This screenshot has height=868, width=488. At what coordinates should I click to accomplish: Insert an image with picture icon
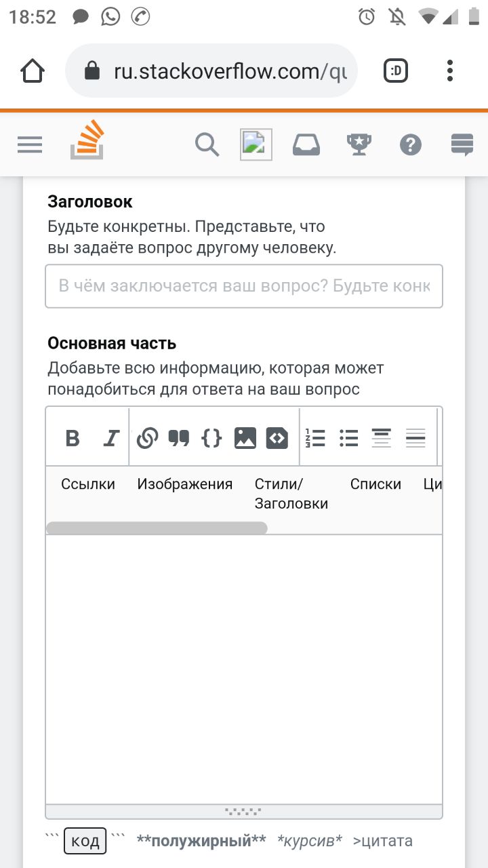click(x=245, y=438)
